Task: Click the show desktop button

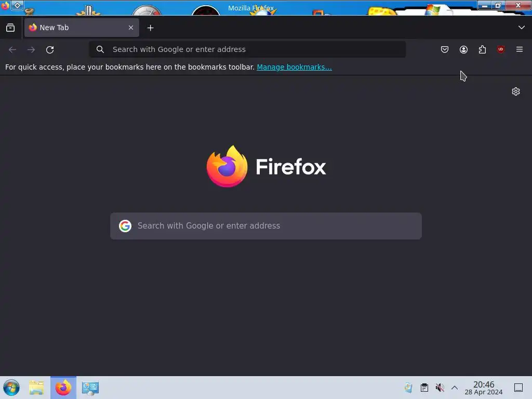Action: click(518, 388)
